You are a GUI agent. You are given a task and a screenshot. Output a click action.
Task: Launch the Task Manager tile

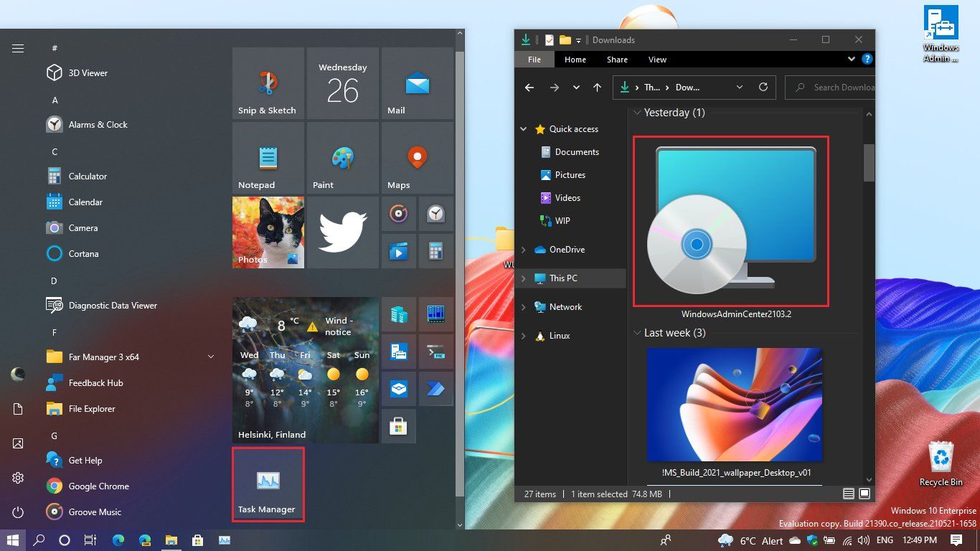click(x=268, y=485)
